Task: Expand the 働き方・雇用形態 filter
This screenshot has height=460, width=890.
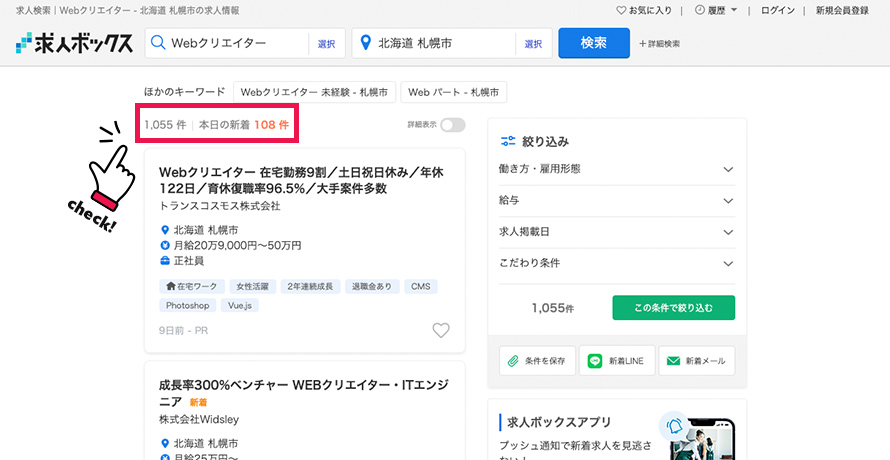Action: click(x=616, y=169)
